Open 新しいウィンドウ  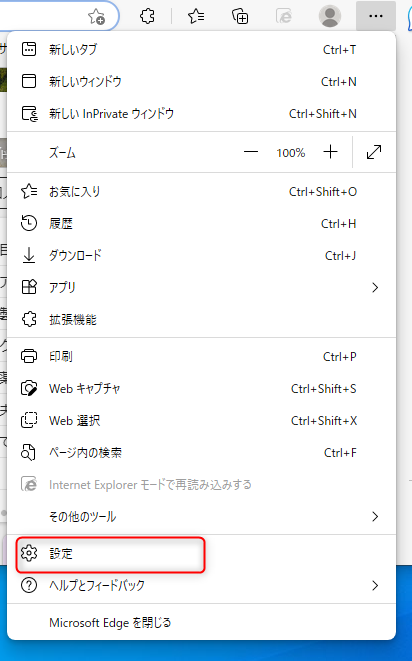coord(202,81)
